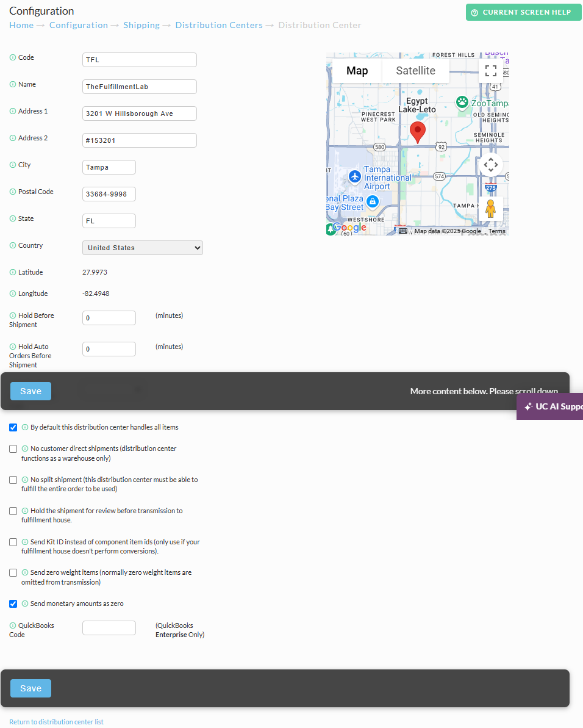The image size is (583, 728).
Task: Open map Terms link
Action: click(x=497, y=231)
